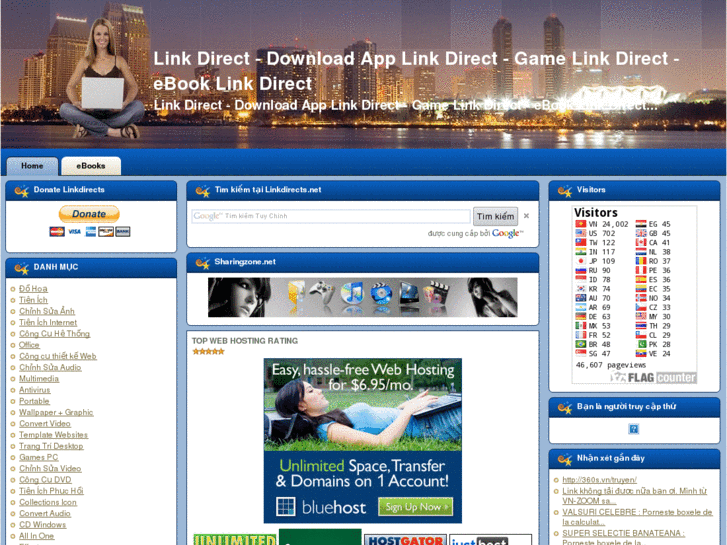Click the Link Direct site title
This screenshot has height=545, width=727.
coord(416,71)
